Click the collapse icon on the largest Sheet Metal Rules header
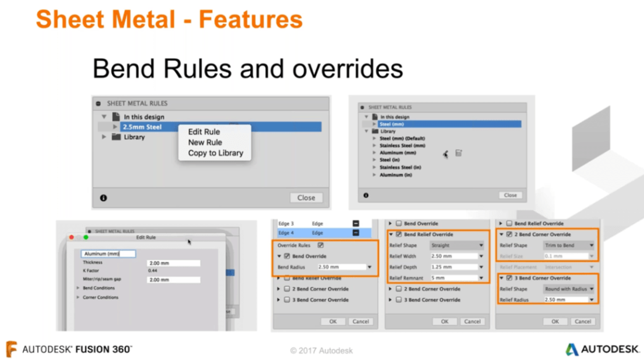The height and width of the screenshot is (359, 644). (99, 104)
